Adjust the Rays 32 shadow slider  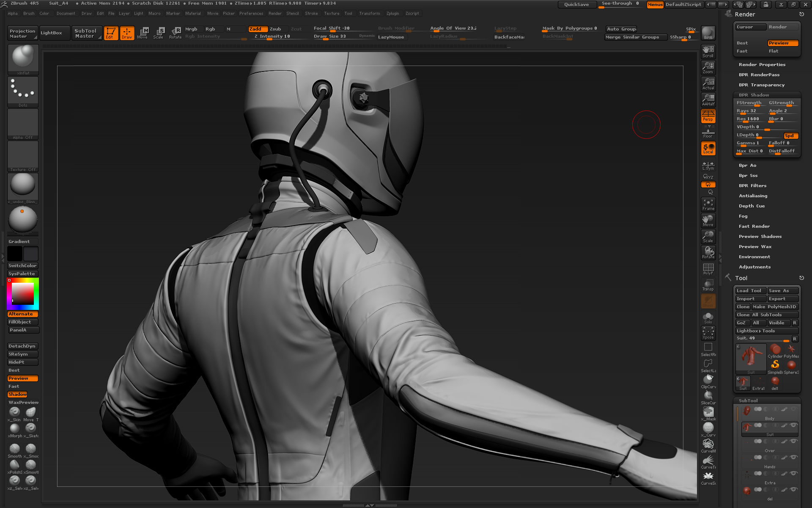coord(751,111)
